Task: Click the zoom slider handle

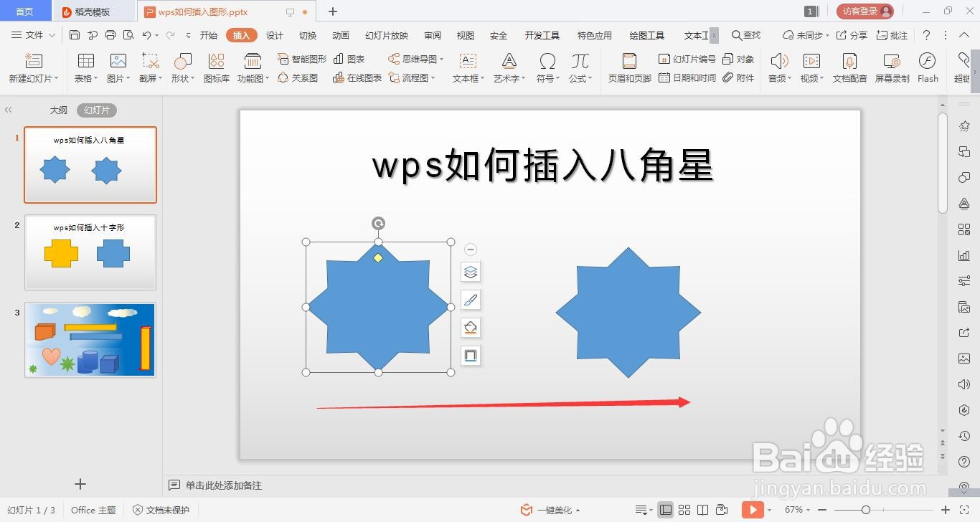Action: click(866, 510)
